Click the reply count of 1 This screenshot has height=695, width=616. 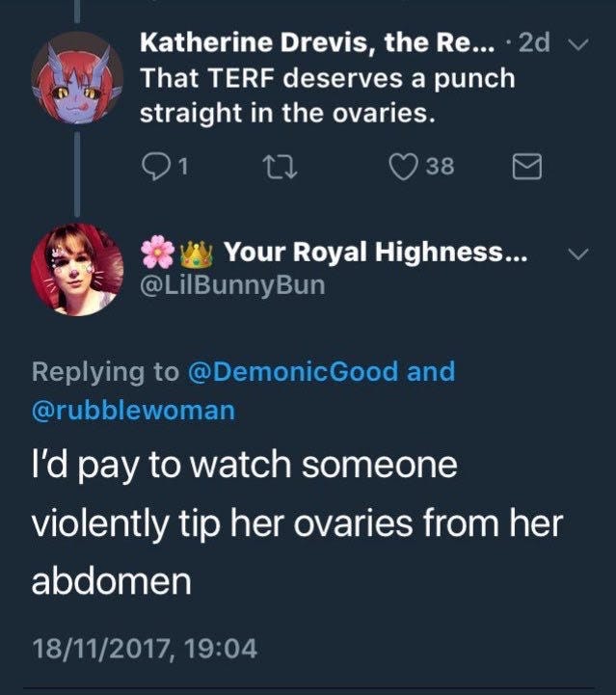tap(183, 166)
